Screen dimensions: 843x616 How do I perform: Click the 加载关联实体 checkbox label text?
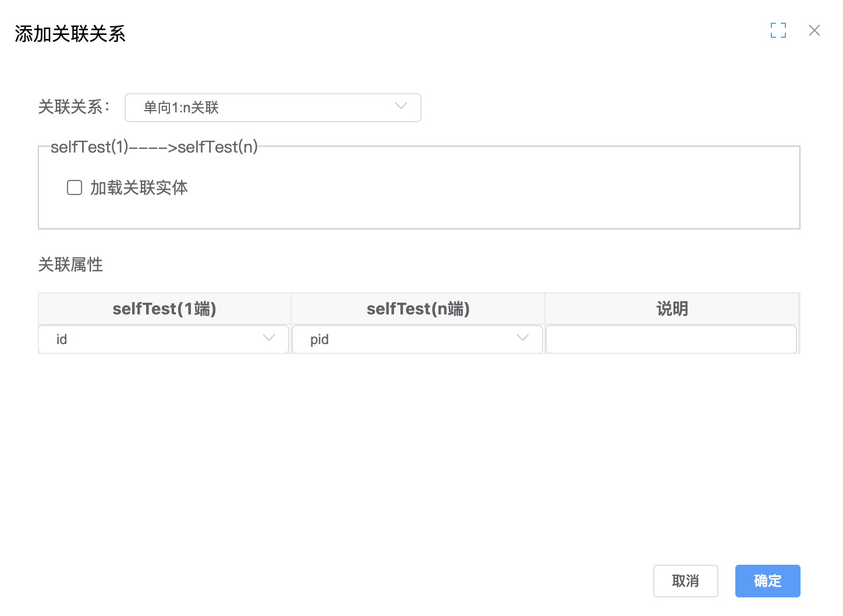pyautogui.click(x=139, y=187)
